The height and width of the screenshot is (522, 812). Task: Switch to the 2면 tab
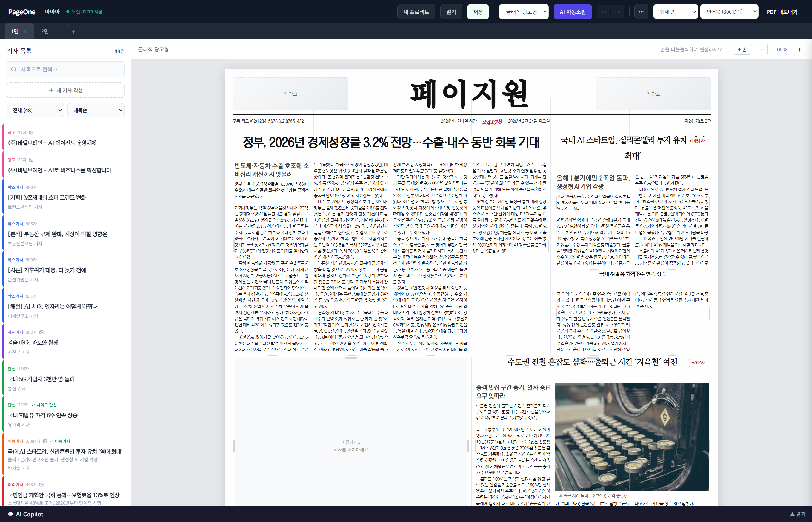point(44,31)
